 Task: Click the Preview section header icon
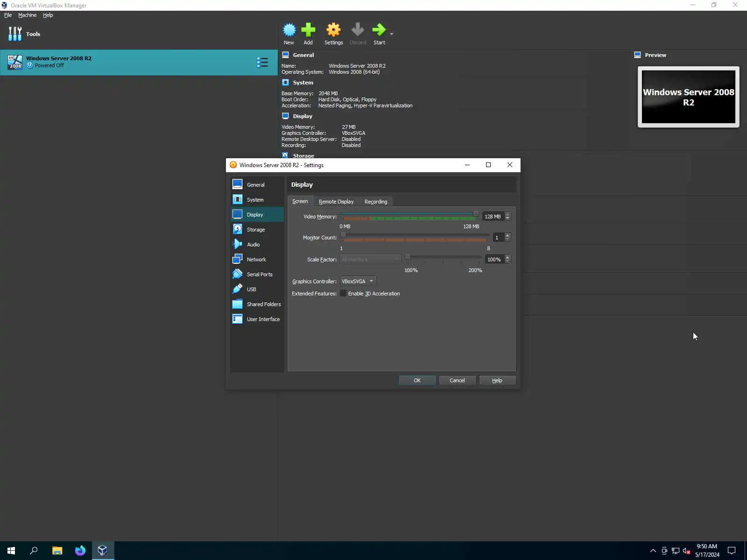click(x=637, y=55)
